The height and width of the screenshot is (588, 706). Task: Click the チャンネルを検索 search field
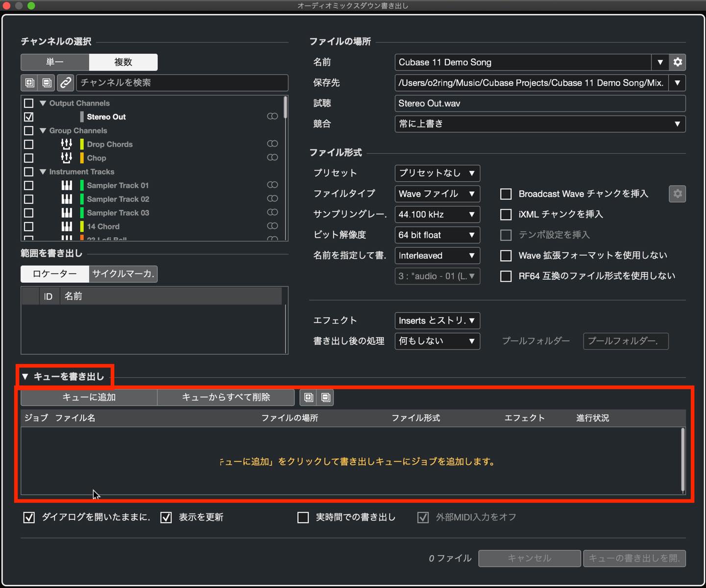tap(182, 83)
